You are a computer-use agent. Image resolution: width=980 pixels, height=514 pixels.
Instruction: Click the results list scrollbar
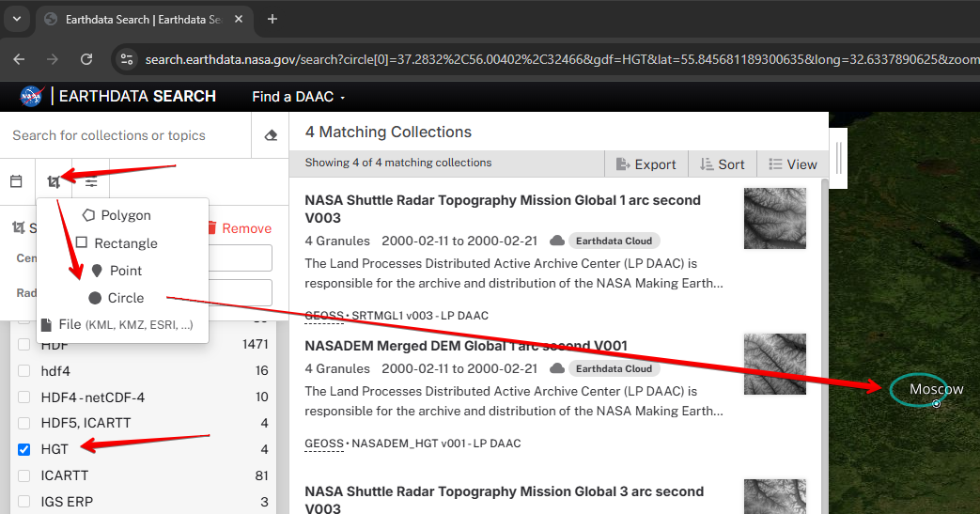click(824, 346)
